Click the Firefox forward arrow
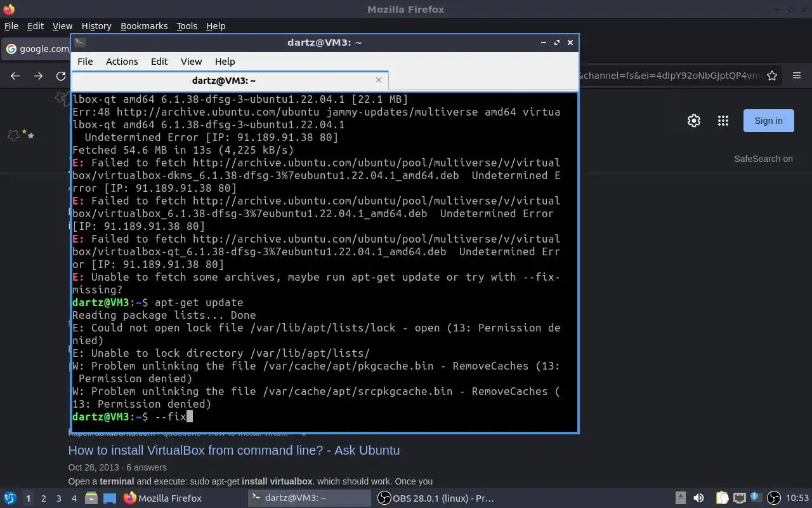 38,76
